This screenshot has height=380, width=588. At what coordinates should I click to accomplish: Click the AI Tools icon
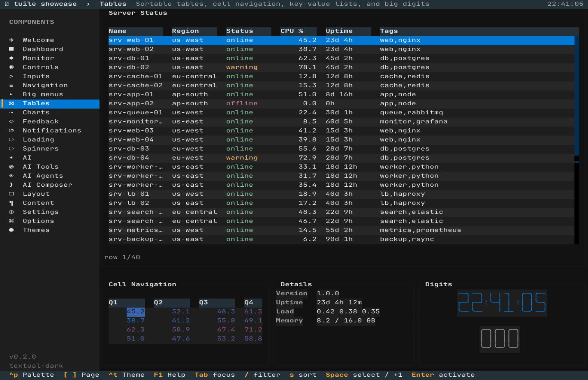pyautogui.click(x=11, y=167)
